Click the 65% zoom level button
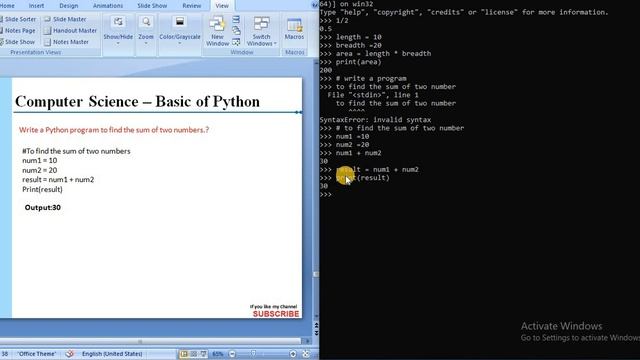Viewport: 640px width, 360px height. [218, 354]
